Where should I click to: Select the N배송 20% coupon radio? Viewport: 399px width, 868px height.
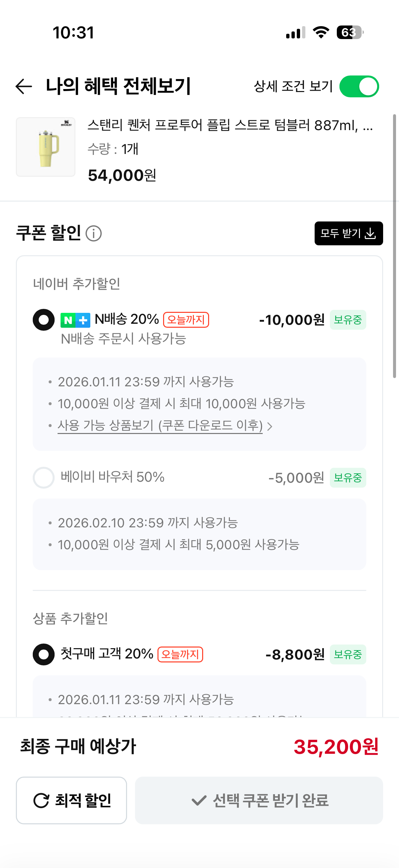[x=43, y=320]
